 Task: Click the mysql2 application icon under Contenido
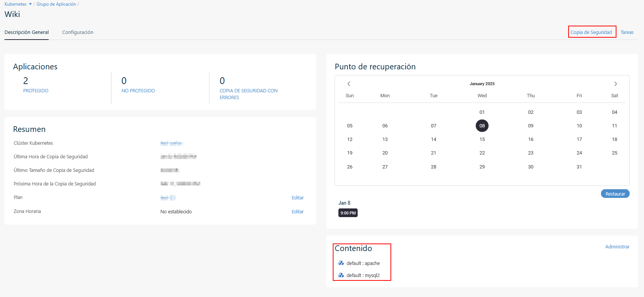341,275
